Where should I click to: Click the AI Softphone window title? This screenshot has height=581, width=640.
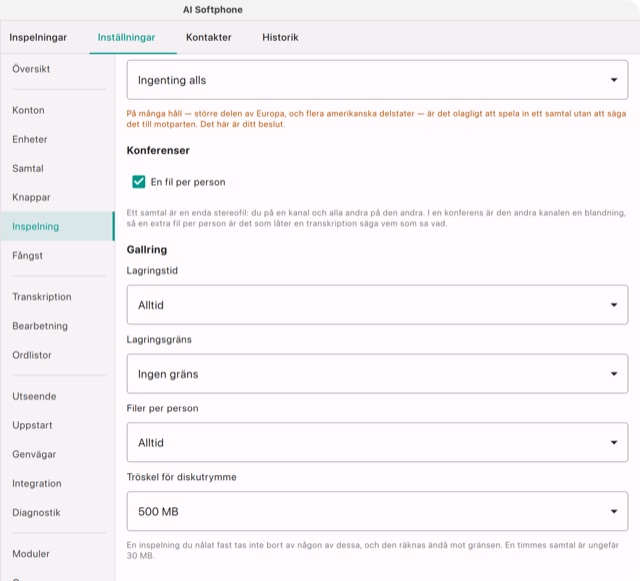click(213, 10)
